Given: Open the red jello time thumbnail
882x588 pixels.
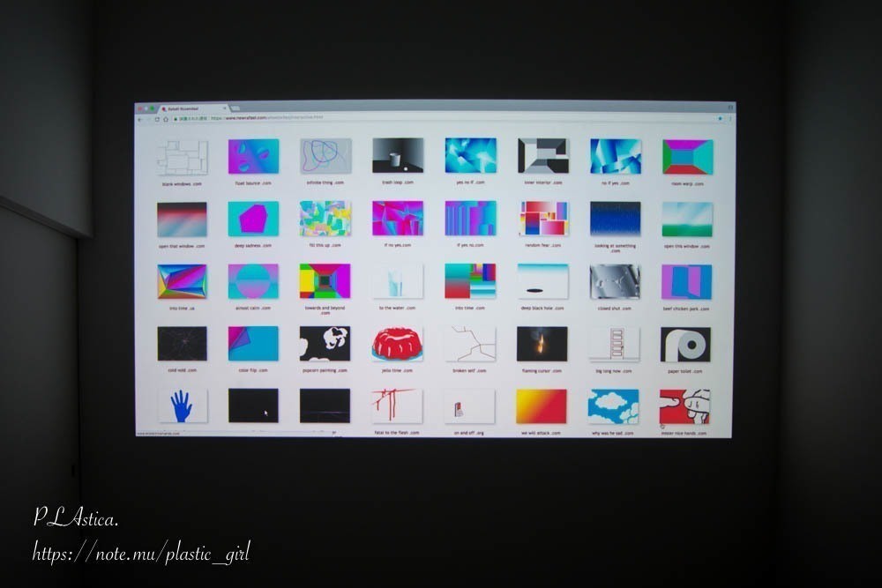Looking at the screenshot, I should click(x=397, y=344).
